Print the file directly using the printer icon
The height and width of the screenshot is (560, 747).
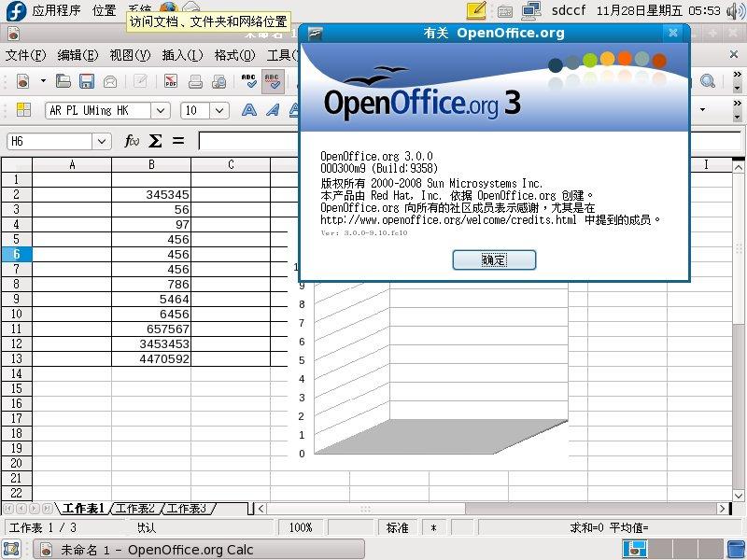point(195,81)
